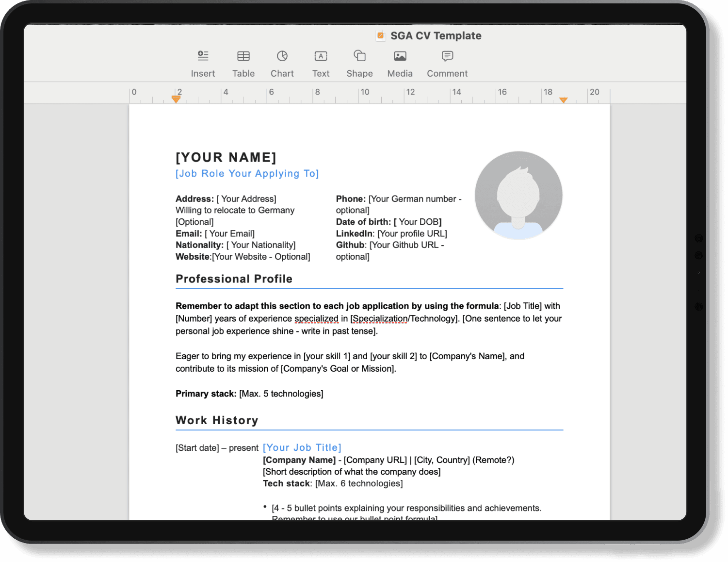
Task: Click the Website: [Your Website - Optional] line
Action: [x=243, y=257]
